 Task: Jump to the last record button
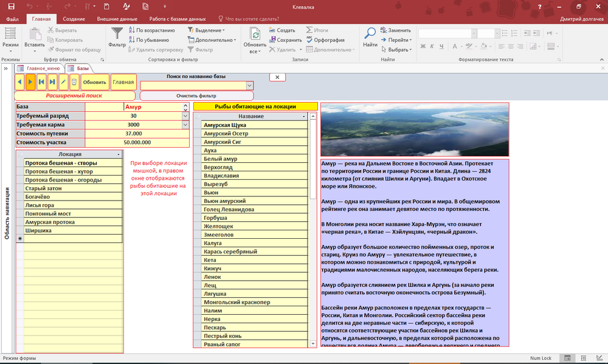(52, 81)
